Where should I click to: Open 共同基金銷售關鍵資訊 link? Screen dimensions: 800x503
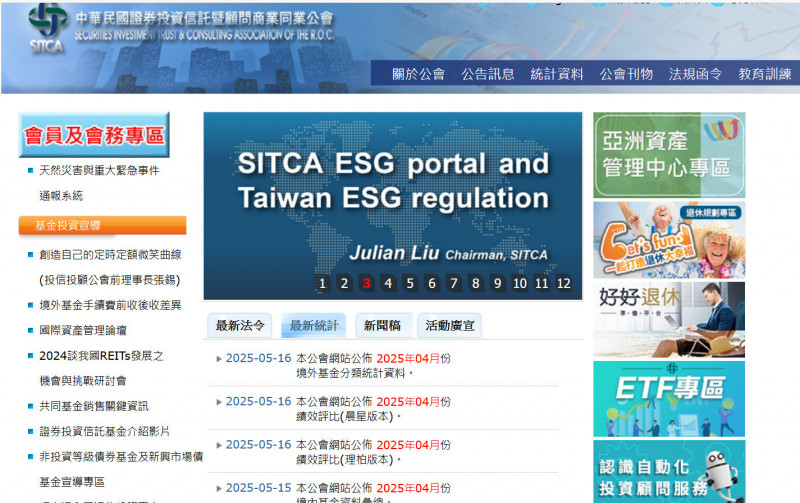(x=94, y=406)
